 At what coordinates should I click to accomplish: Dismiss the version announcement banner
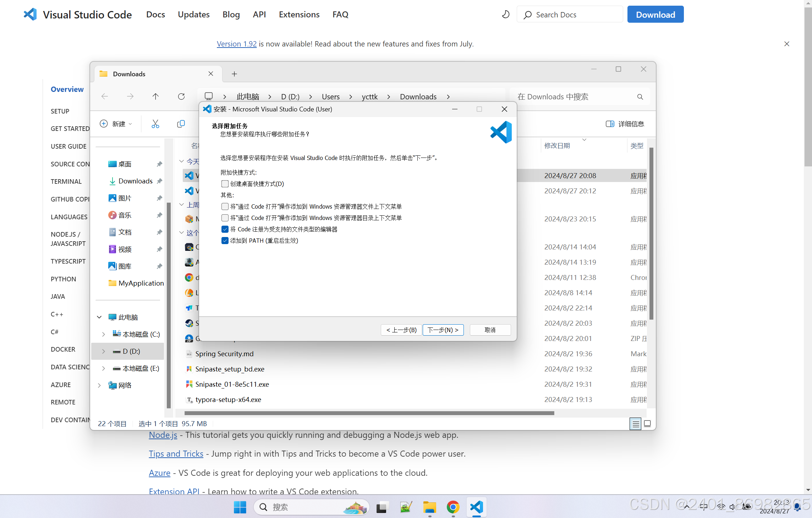[x=787, y=44]
